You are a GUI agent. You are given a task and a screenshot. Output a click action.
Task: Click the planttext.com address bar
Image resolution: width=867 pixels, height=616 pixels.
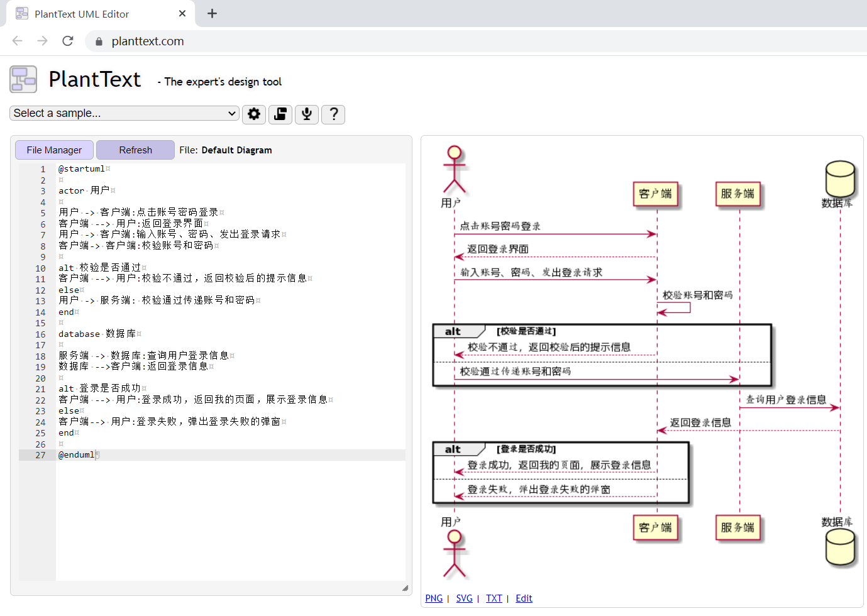pyautogui.click(x=147, y=41)
